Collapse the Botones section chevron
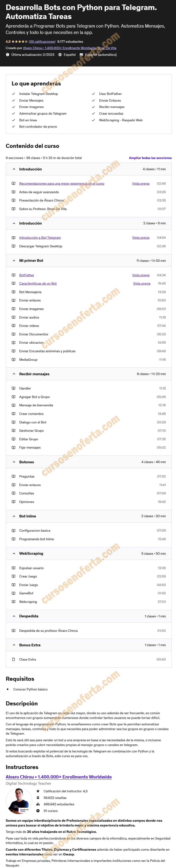The width and height of the screenshot is (176, 868). 14,462
